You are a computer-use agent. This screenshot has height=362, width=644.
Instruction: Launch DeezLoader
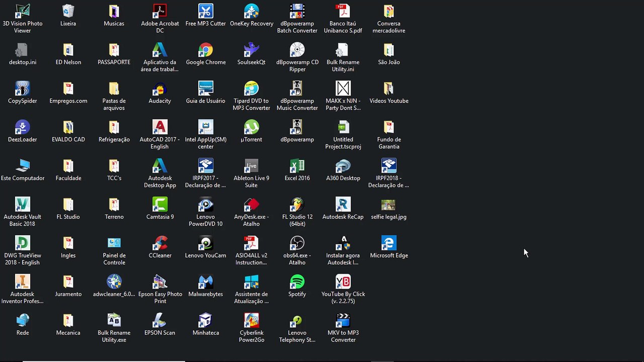(x=23, y=128)
